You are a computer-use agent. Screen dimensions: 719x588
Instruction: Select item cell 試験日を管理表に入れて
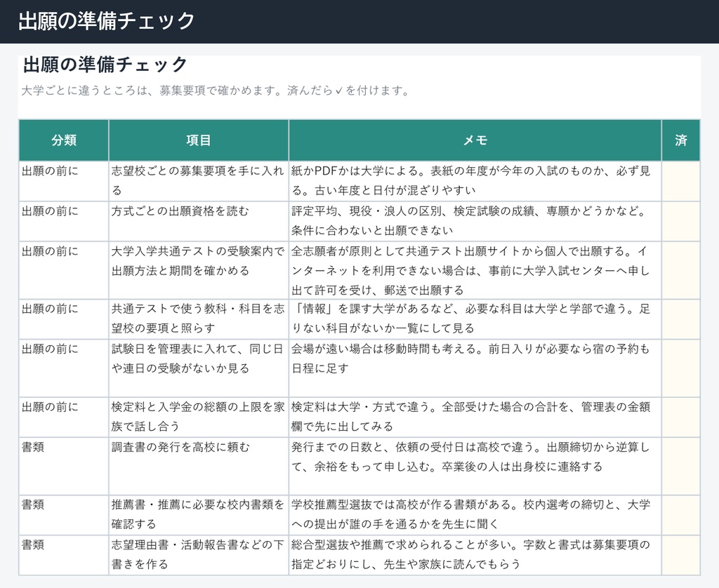[x=199, y=368]
